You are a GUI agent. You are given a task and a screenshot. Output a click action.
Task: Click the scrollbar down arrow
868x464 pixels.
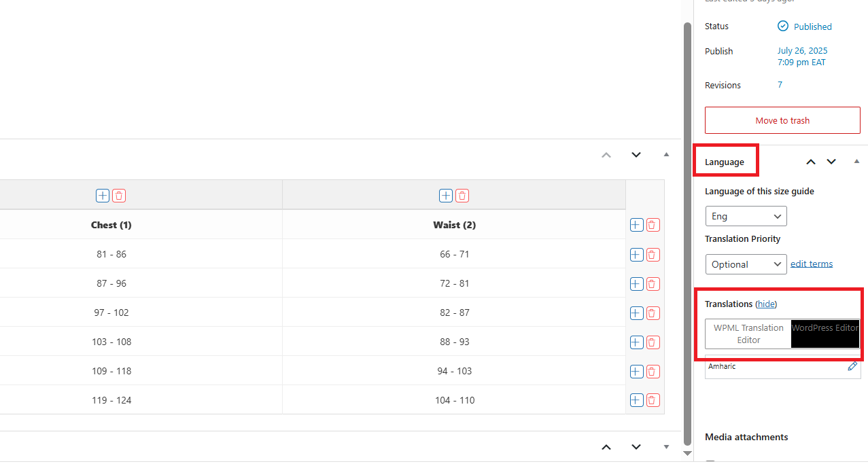687,453
